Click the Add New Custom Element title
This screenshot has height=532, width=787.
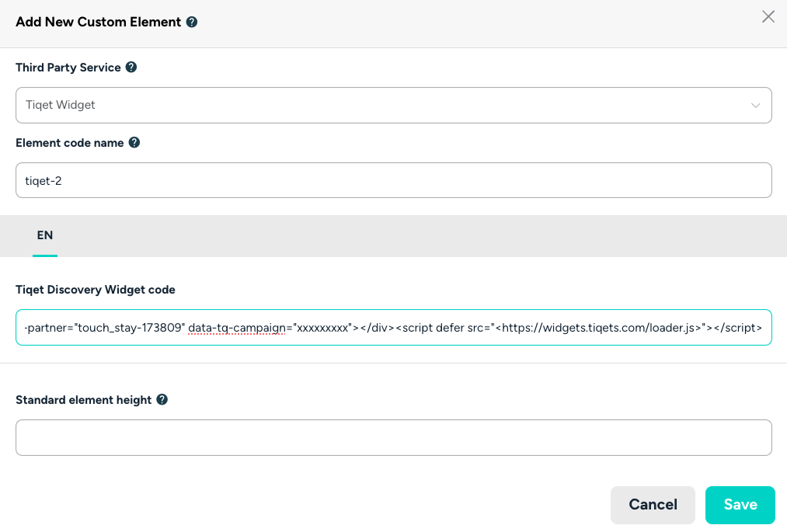(x=99, y=23)
